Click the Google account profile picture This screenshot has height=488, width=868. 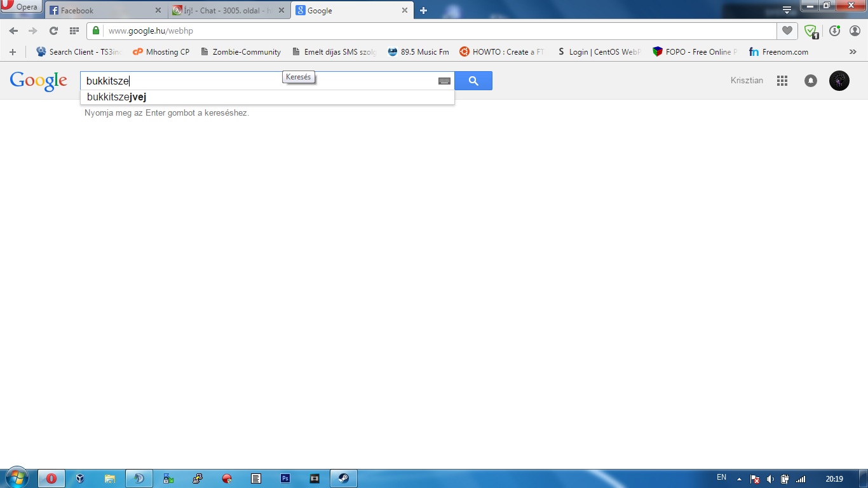click(x=839, y=81)
